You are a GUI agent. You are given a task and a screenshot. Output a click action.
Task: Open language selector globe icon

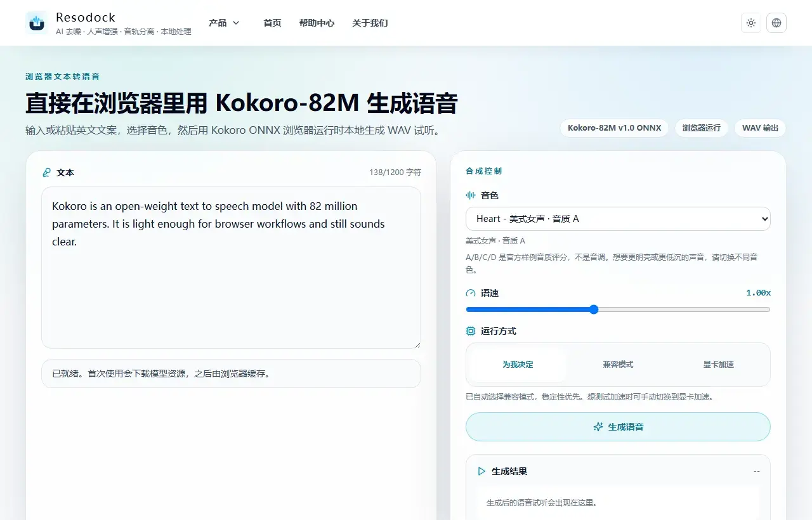pos(776,23)
